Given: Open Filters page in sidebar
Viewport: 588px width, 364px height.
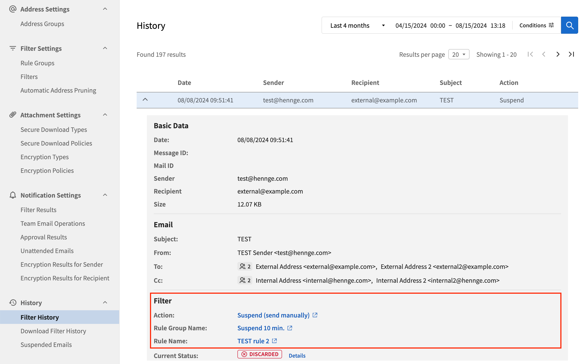Looking at the screenshot, I should (x=29, y=77).
